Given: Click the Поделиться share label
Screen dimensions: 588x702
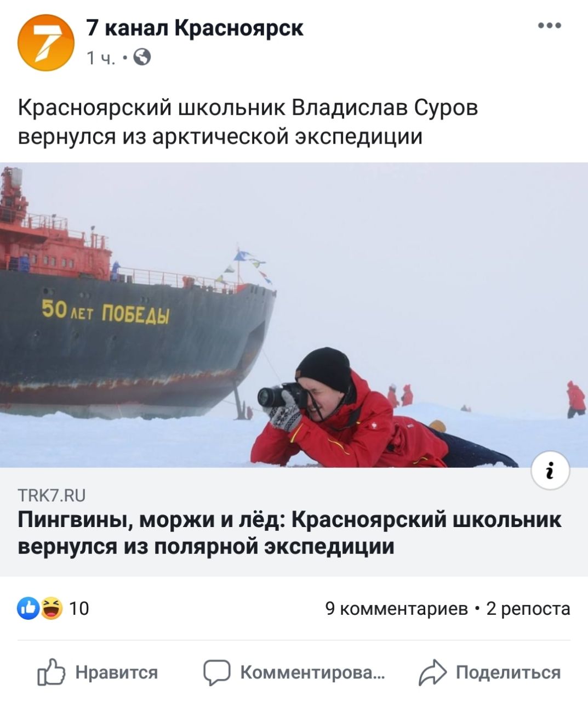Looking at the screenshot, I should click(x=509, y=673).
